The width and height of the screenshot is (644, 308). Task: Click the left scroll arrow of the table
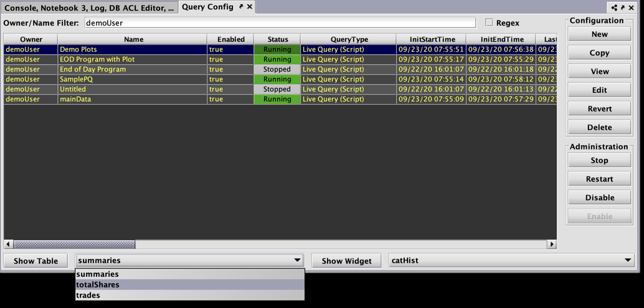point(8,245)
